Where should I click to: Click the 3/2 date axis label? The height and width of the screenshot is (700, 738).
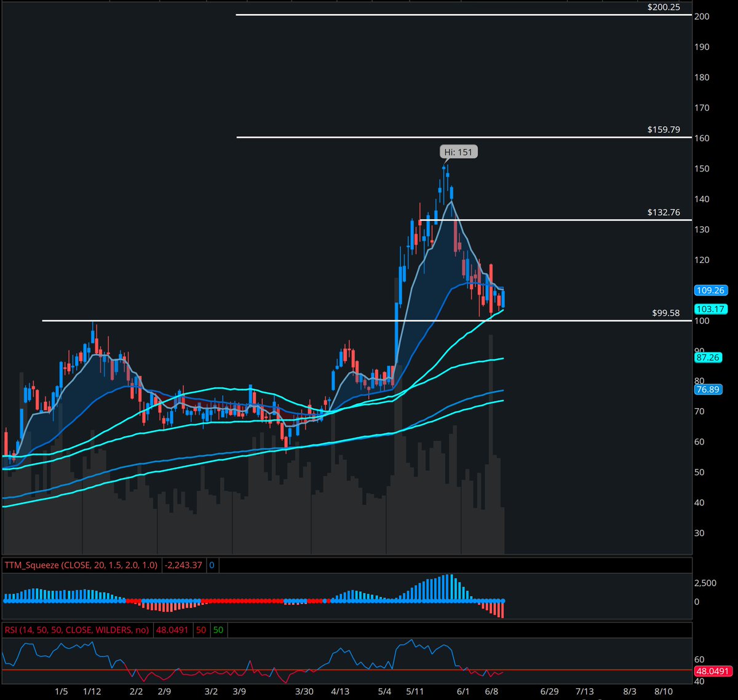tap(211, 691)
